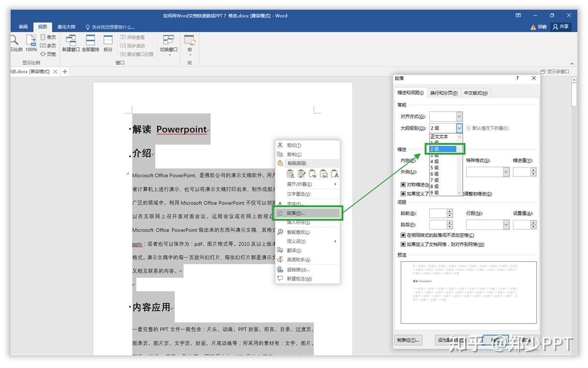Image resolution: width=588 pixels, height=368 pixels.
Task: Add a new document tab with plus
Action: pyautogui.click(x=65, y=72)
